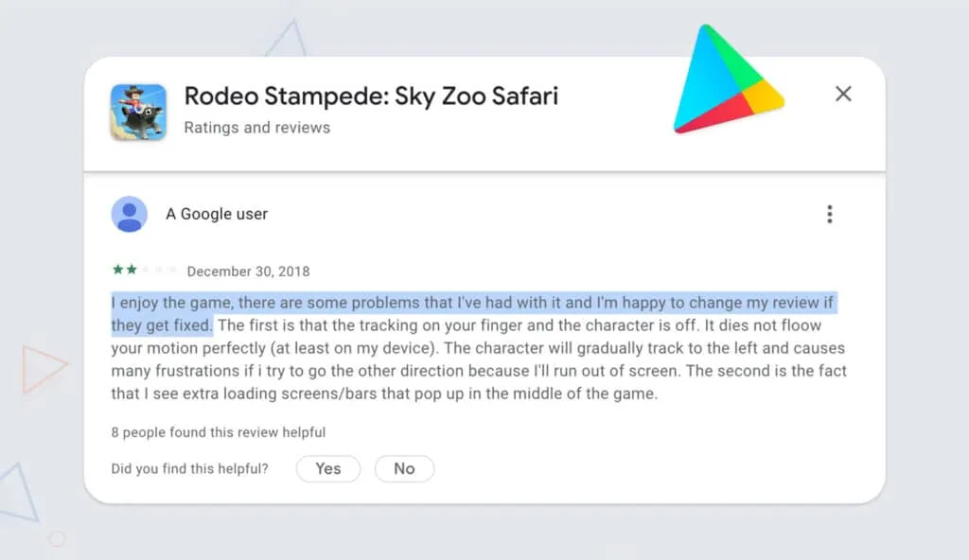
Task: Click the app title Rodeo Stampede: Sky Zoo Safari
Action: tap(370, 96)
